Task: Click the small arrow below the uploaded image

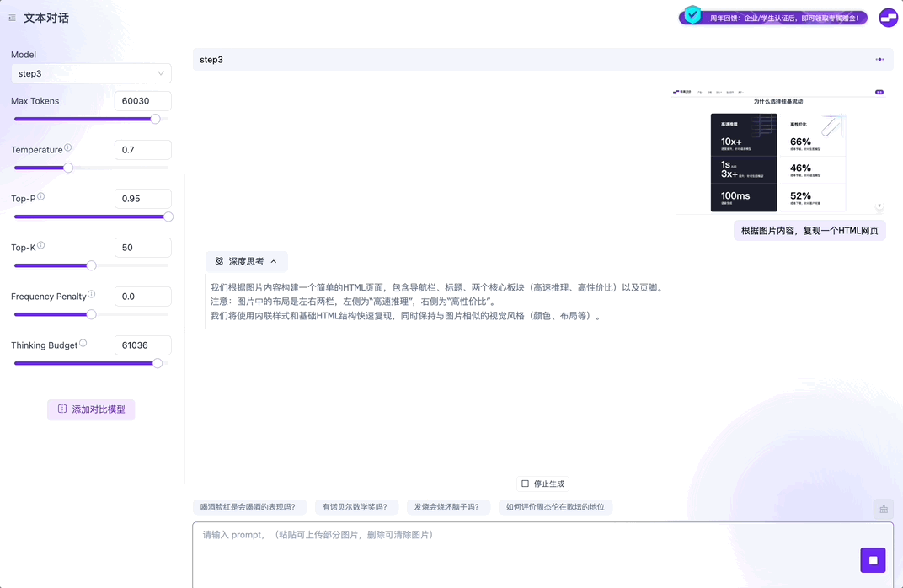Action: point(879,206)
